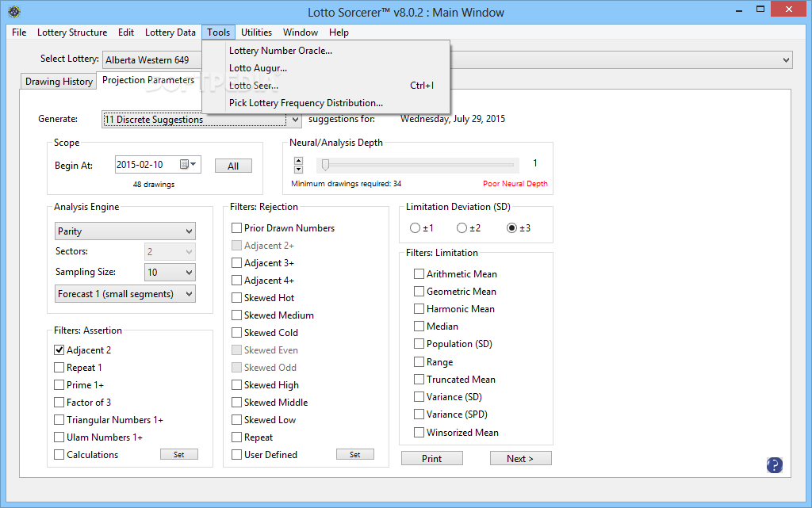Screen dimensions: 812x508
Task: Decrease neural depth with the down stepper arrow
Action: (x=298, y=169)
